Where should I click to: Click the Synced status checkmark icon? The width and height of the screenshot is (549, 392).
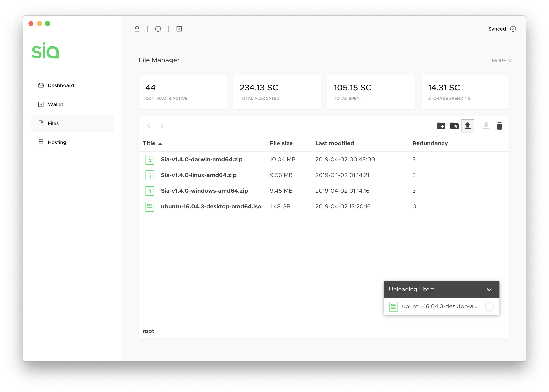(x=513, y=29)
